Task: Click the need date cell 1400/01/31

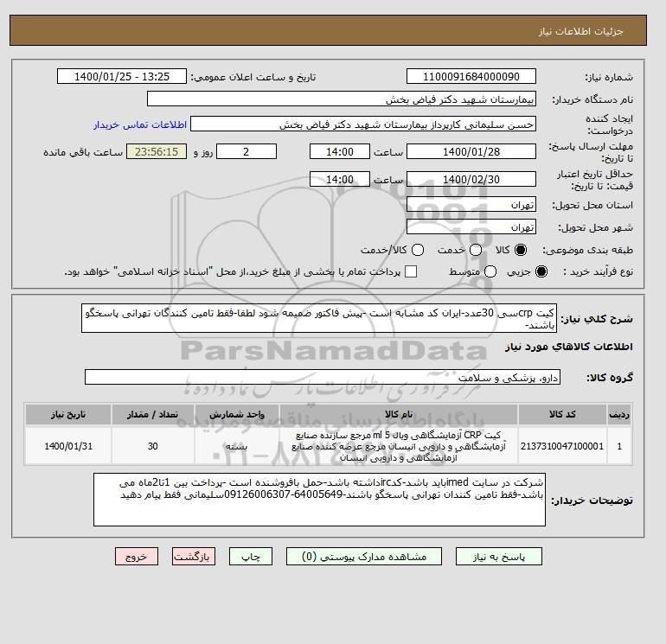Action: pyautogui.click(x=68, y=446)
